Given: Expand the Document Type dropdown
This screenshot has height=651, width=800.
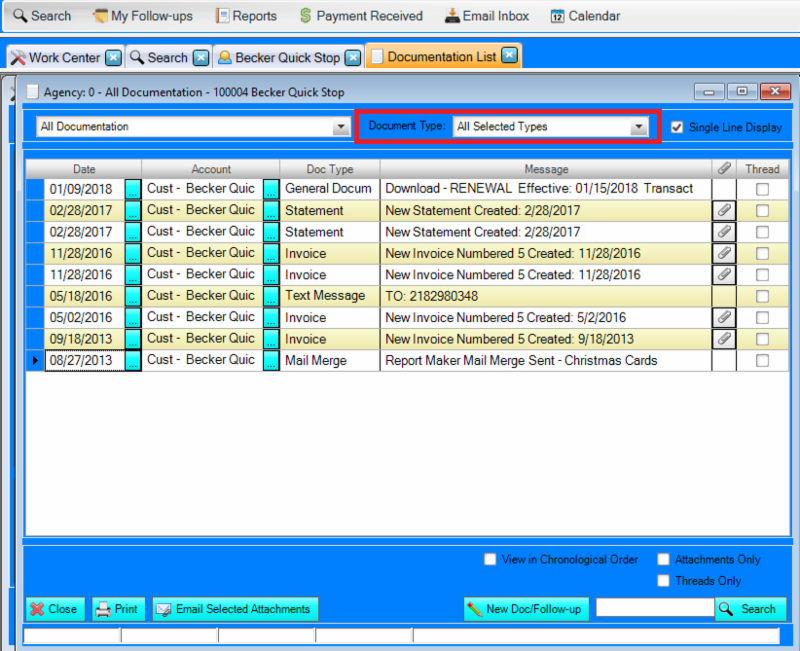Looking at the screenshot, I should click(638, 127).
